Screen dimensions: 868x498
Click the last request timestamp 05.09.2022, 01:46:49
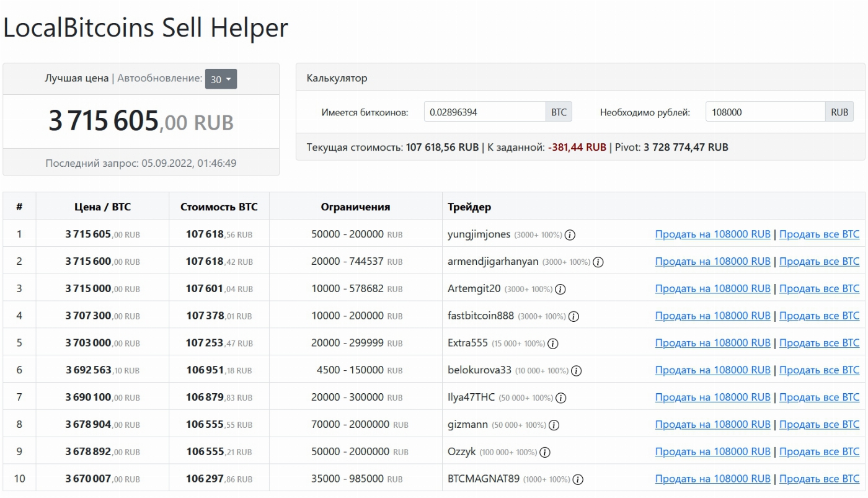(x=189, y=164)
